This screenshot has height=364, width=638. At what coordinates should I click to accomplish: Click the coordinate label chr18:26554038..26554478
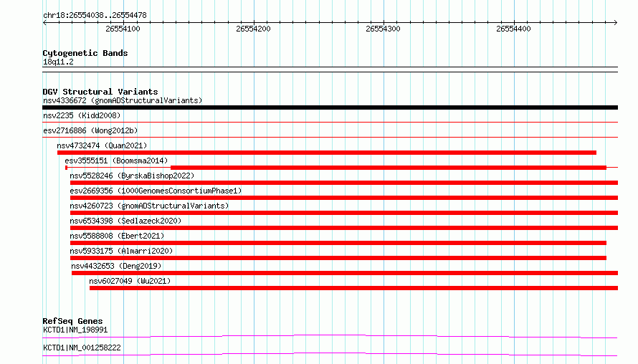click(x=95, y=16)
